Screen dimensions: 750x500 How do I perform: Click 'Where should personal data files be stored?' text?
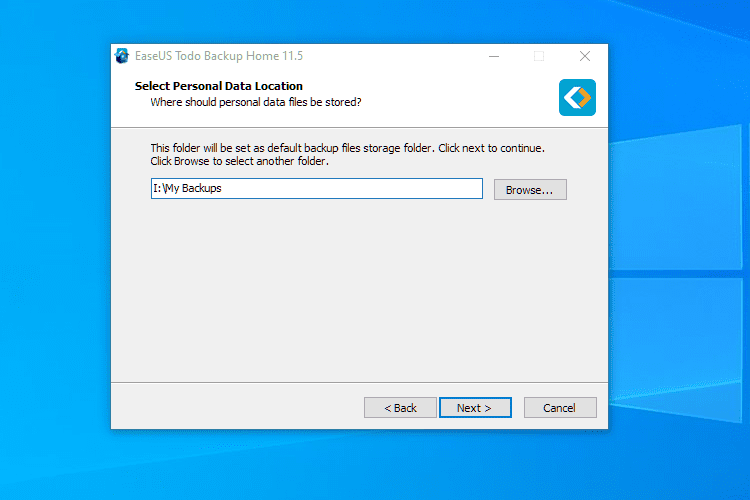click(x=256, y=102)
